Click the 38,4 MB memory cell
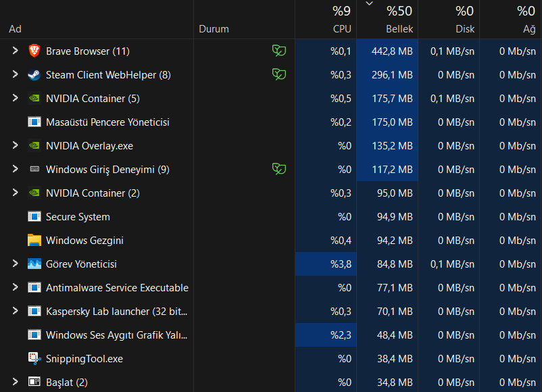542x392 pixels. coord(387,359)
